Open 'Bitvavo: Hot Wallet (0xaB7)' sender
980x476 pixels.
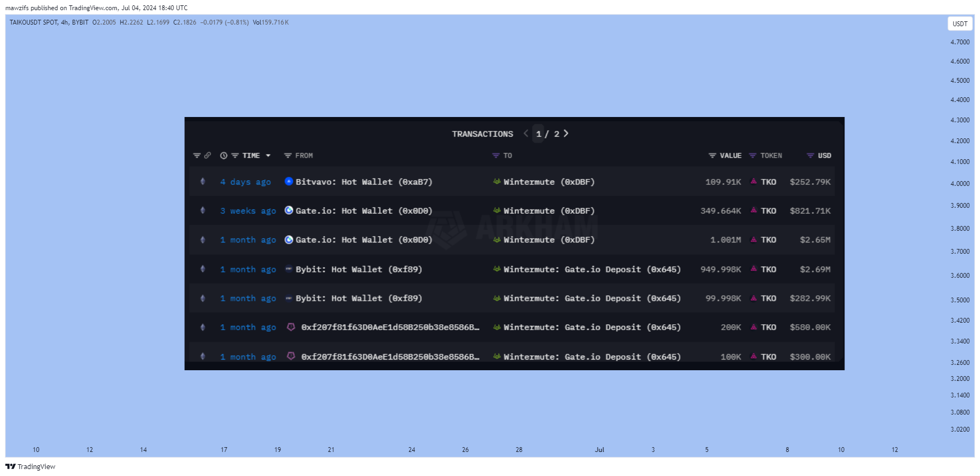364,182
